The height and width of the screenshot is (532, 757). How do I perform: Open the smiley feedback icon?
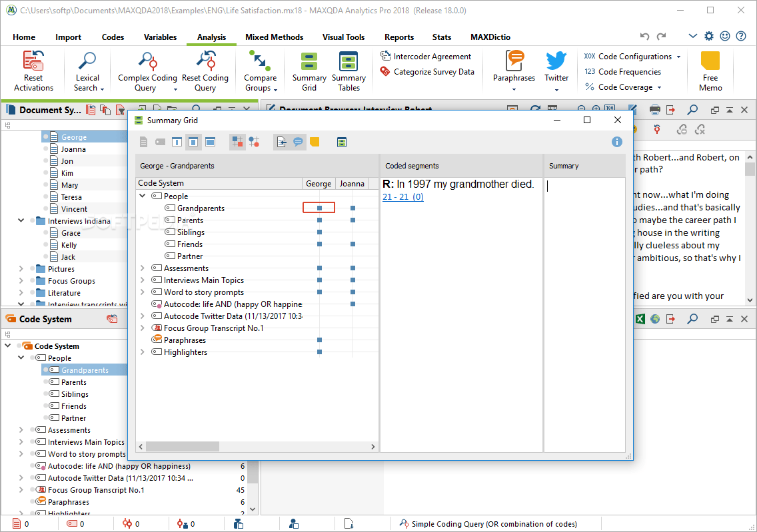pyautogui.click(x=724, y=36)
